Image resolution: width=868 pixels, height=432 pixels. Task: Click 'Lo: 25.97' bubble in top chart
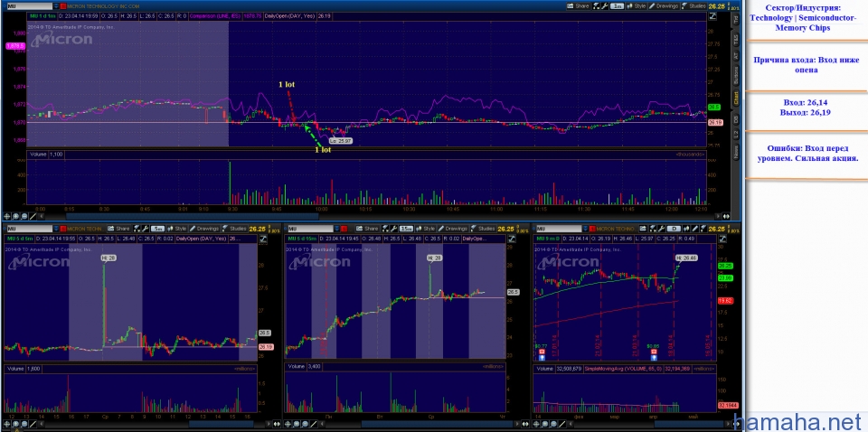tap(339, 141)
